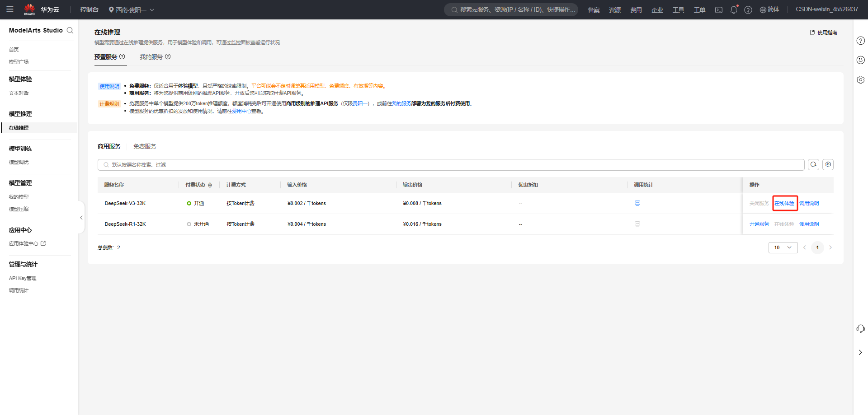The image size is (868, 415).
Task: Change page size dropdown showing 10
Action: (x=783, y=247)
